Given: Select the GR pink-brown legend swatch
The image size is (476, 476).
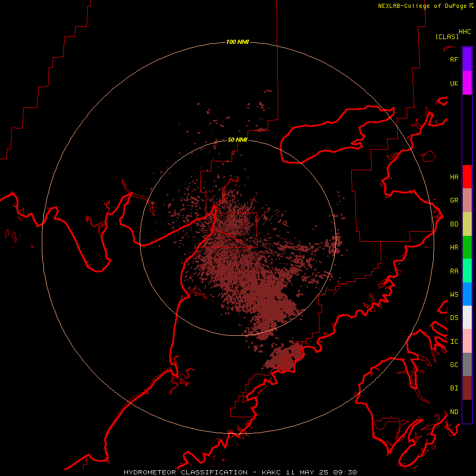Looking at the screenshot, I should pos(467,200).
